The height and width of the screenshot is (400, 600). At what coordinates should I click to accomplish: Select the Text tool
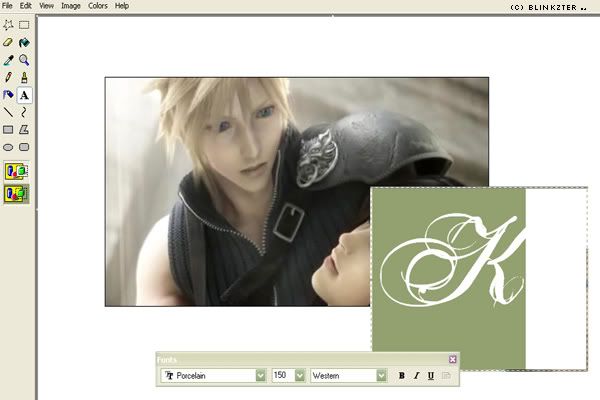click(x=24, y=95)
